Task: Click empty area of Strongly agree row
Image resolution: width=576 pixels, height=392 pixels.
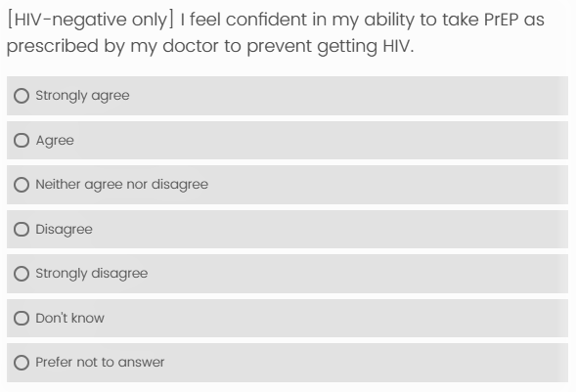Action: (x=349, y=96)
